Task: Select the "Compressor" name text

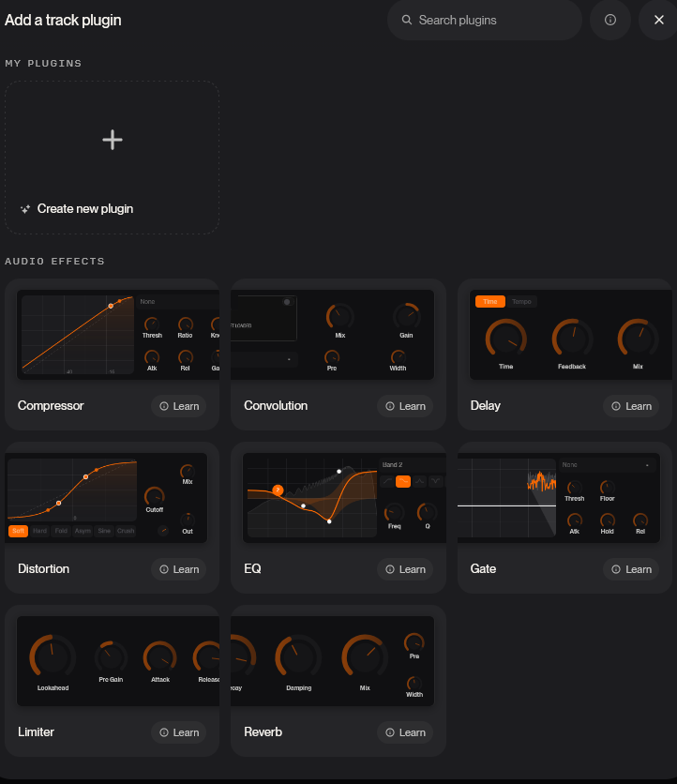Action: pos(51,405)
